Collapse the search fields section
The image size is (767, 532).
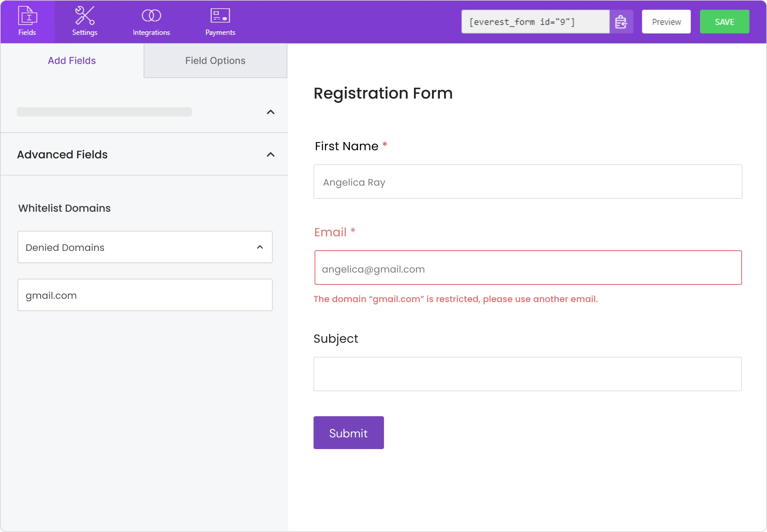click(270, 112)
